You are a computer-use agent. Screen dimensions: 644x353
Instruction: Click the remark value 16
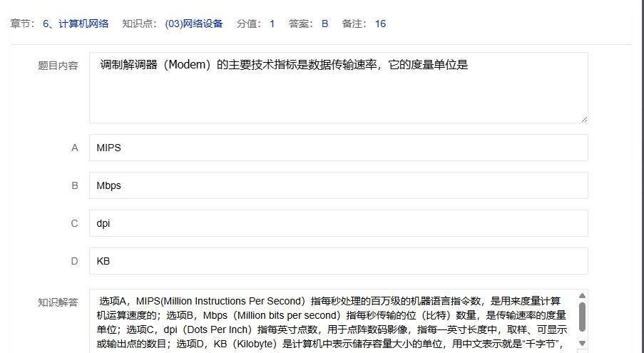coord(380,24)
